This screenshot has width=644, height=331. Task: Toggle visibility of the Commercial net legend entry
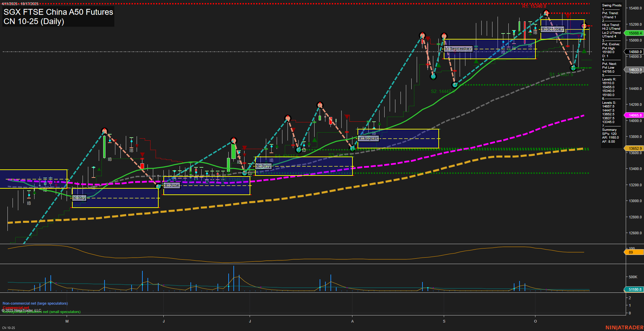coord(16,308)
